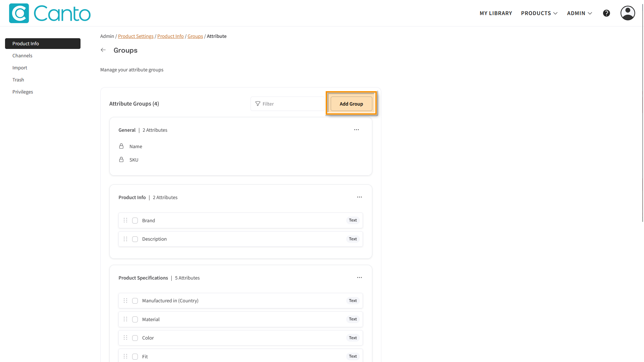Viewport: 644px width, 362px height.
Task: Click the Manufactured in (Country) label
Action: [x=170, y=301]
